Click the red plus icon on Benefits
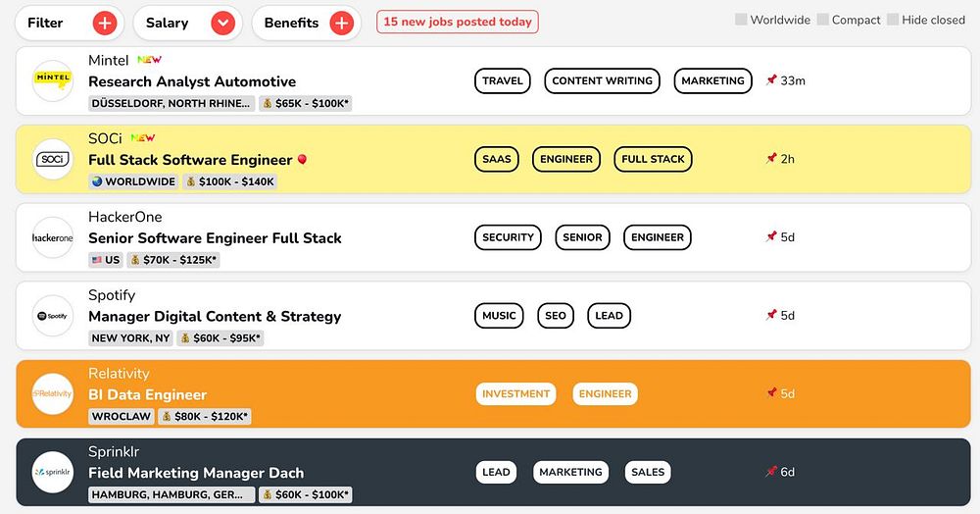 click(x=341, y=24)
